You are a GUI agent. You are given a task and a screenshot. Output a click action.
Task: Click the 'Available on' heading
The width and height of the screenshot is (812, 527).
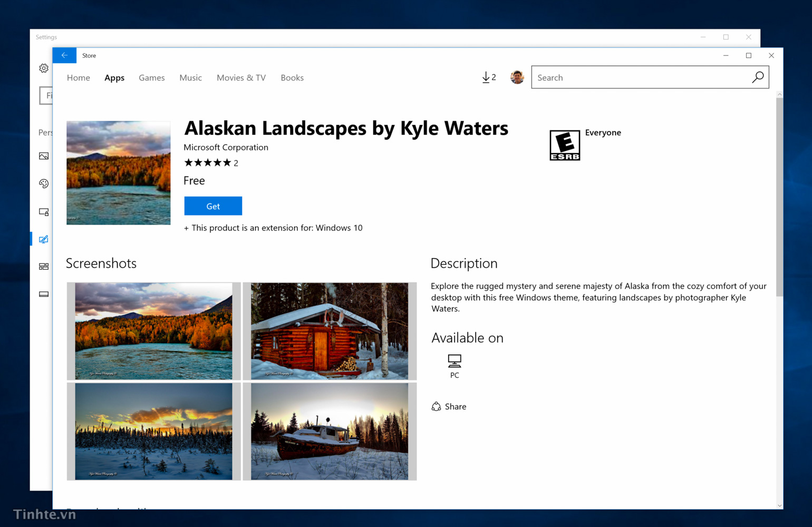click(467, 338)
